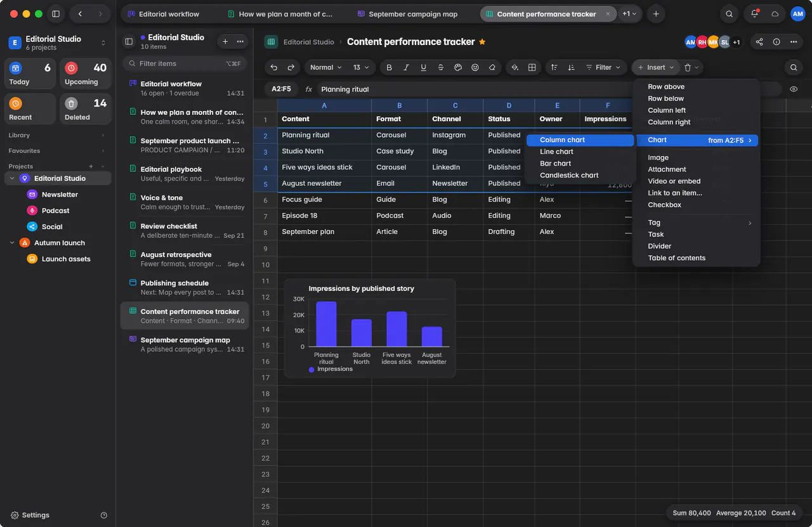Search within the spreadsheet
Screen dimensions: 812x527
tap(794, 67)
